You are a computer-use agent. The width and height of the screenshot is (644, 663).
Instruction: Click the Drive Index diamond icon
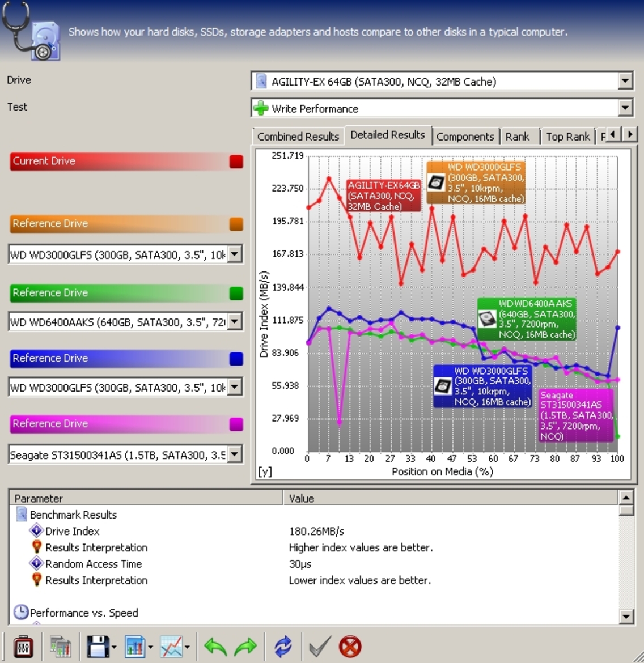(36, 530)
